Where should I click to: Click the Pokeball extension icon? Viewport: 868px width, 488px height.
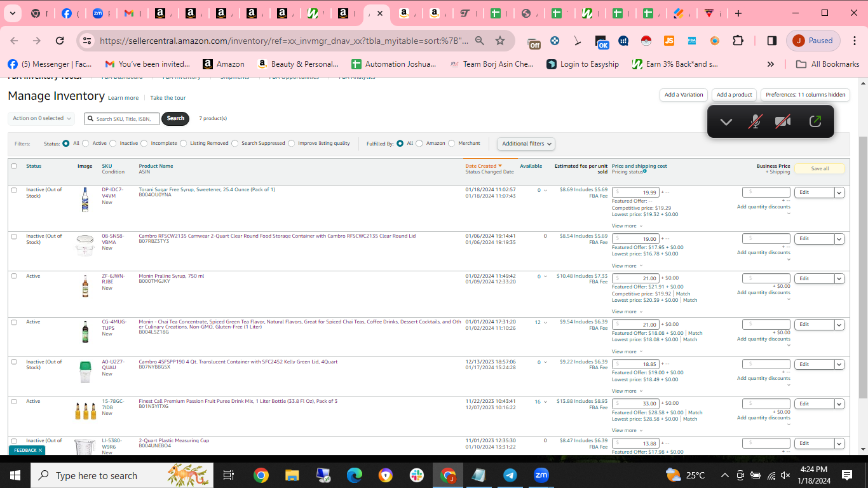pos(646,41)
